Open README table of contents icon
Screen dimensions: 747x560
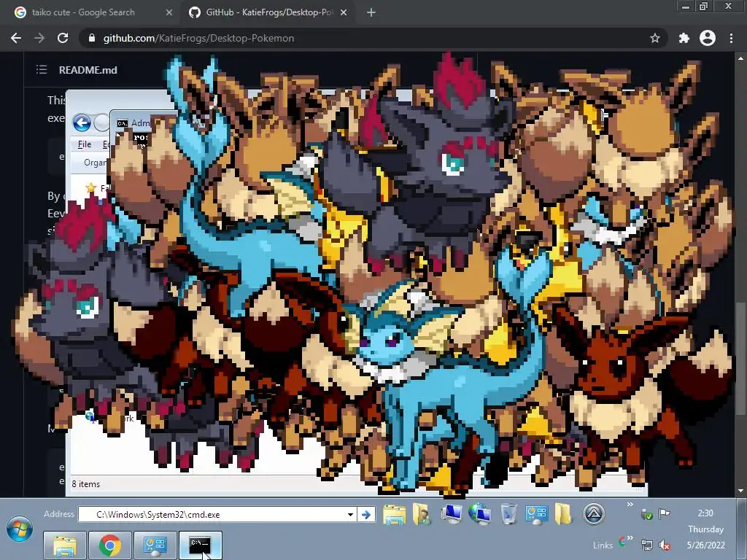(42, 70)
